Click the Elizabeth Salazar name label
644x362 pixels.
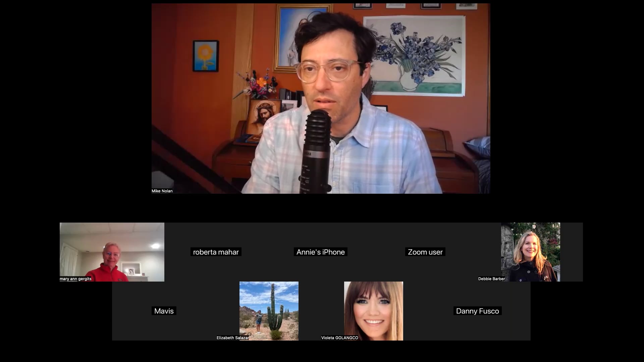[232, 338]
